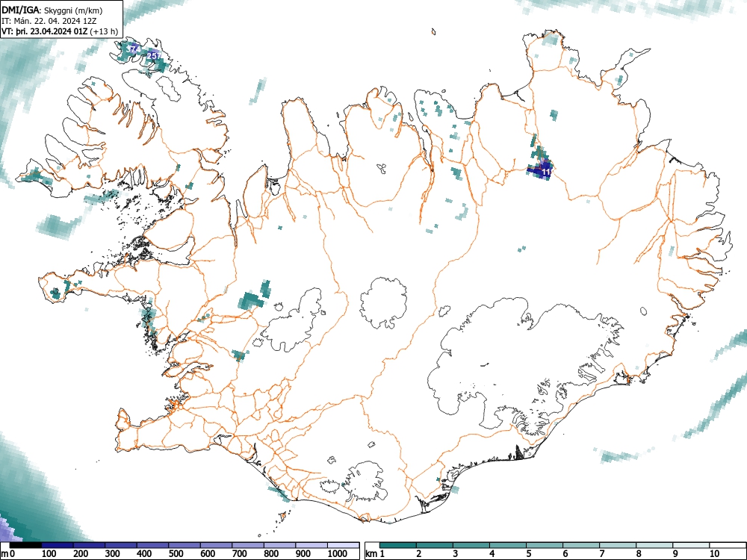
Task: Click the "200" meter legend label
Action: tap(81, 554)
